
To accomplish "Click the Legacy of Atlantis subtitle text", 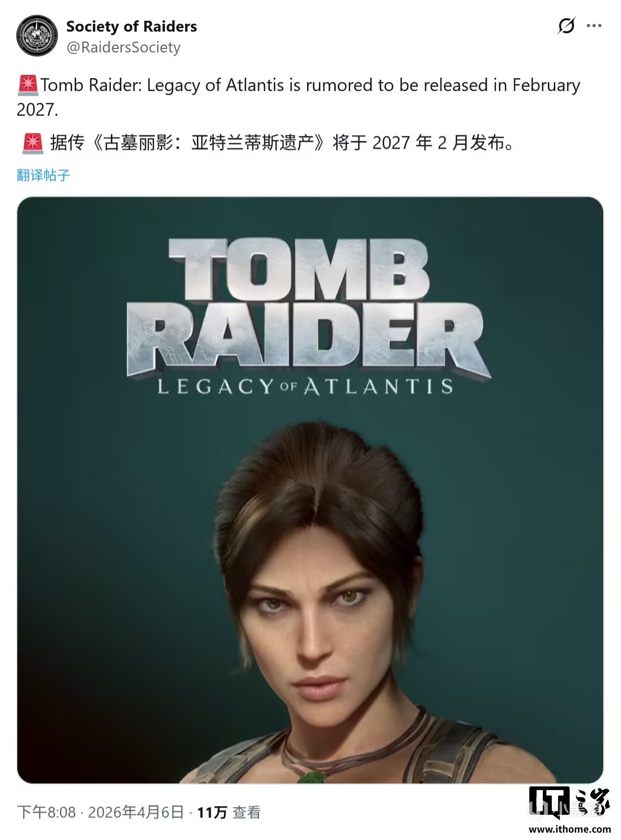I will pyautogui.click(x=305, y=386).
